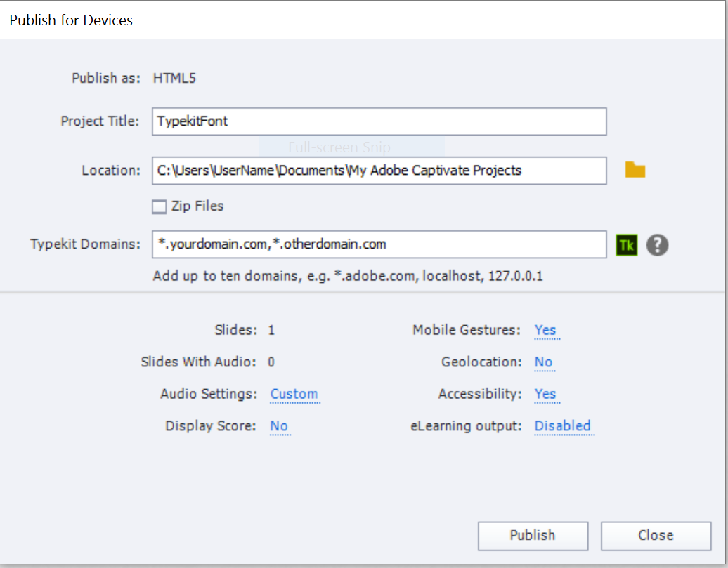Focus the Location path text field
Screen dimensions: 728x568
tap(379, 171)
